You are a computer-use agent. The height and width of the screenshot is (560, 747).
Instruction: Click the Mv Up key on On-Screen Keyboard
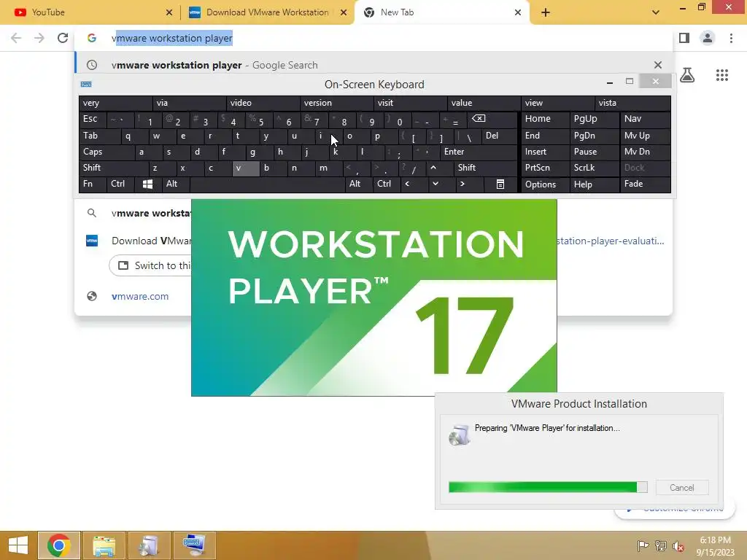tap(645, 136)
